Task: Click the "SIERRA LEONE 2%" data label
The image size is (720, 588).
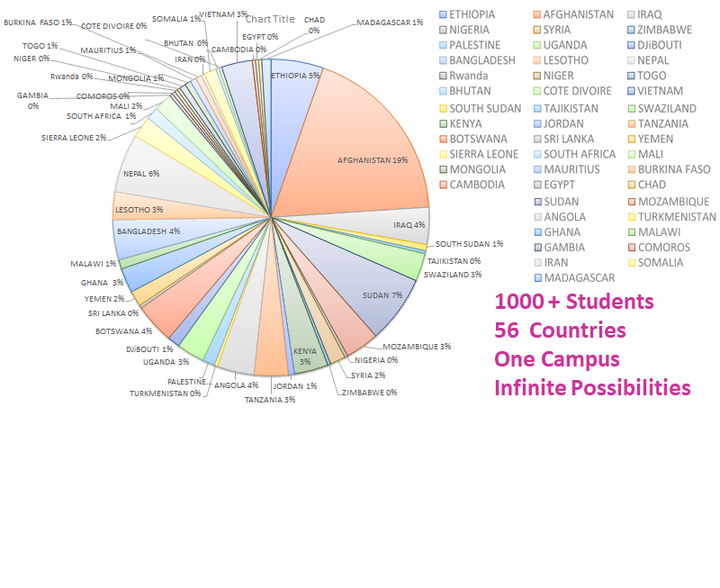Action: 74,138
